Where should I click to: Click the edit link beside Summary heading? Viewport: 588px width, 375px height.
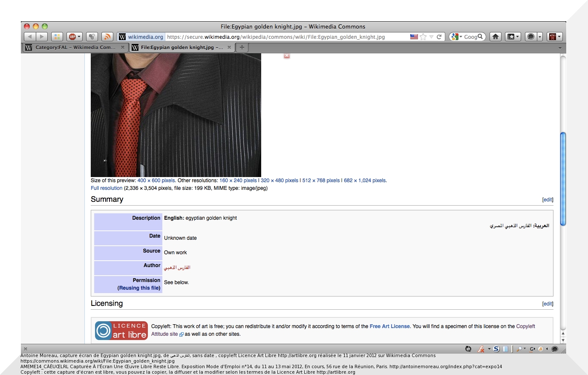coord(548,200)
